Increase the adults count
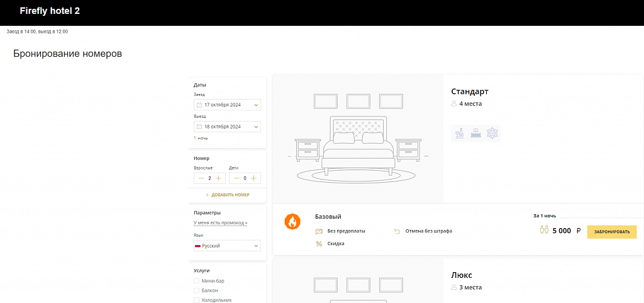Image resolution: width=644 pixels, height=303 pixels. (218, 178)
